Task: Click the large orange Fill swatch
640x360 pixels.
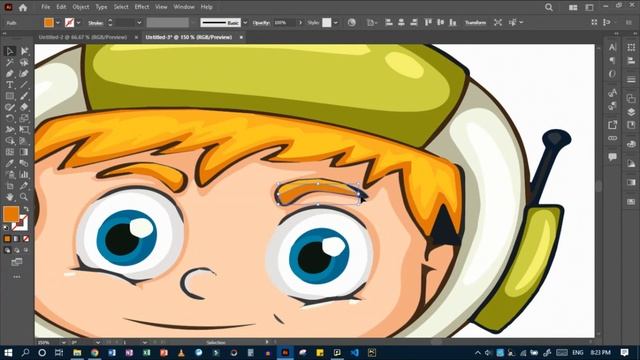Action: click(11, 214)
